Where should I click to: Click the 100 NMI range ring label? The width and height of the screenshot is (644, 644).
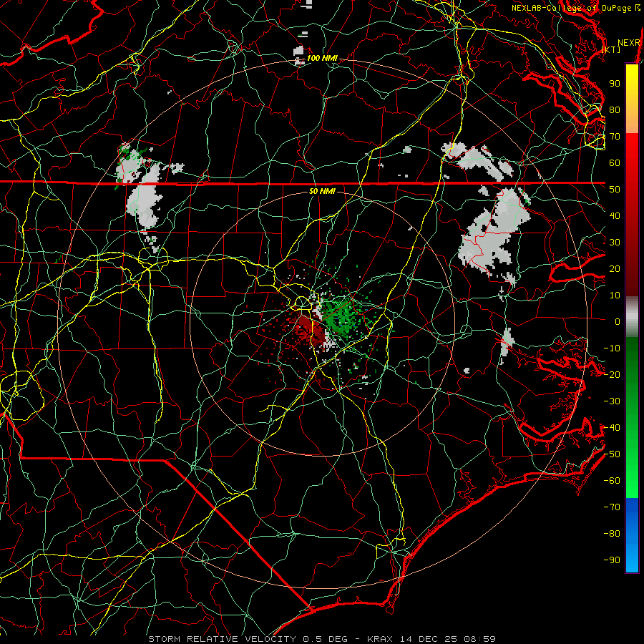(x=322, y=59)
